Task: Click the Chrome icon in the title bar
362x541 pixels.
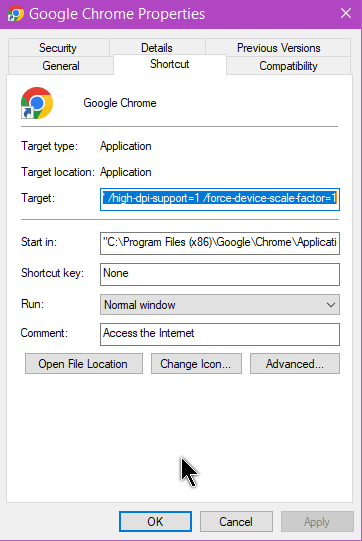Action: point(16,13)
